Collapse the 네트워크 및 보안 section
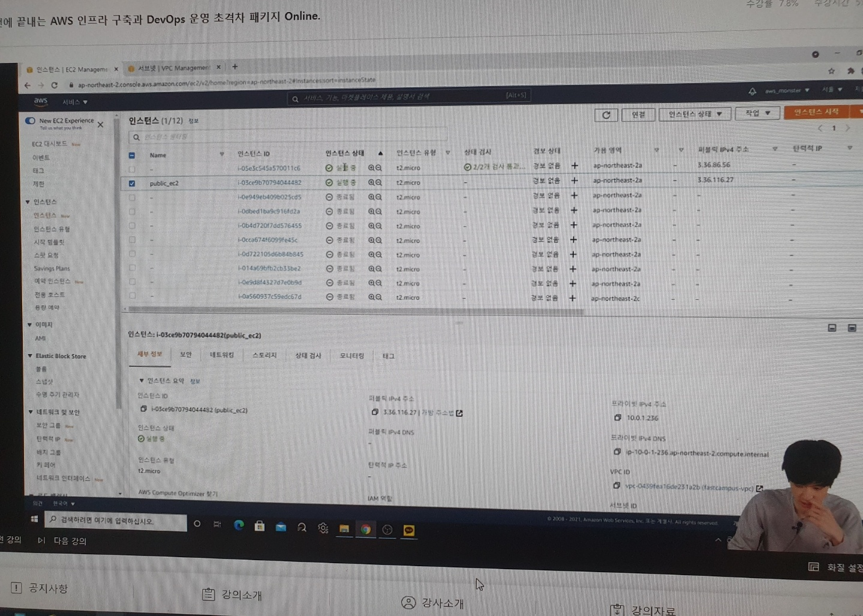 coord(31,412)
